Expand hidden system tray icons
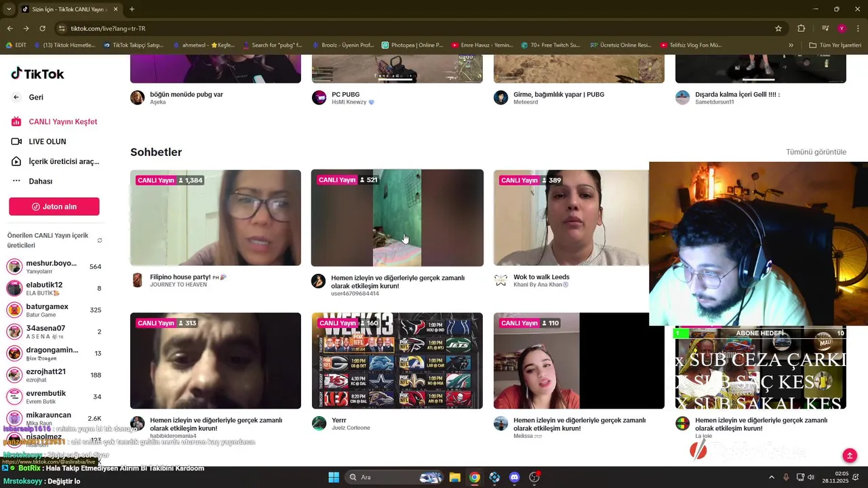Viewport: 868px width, 488px height. tap(771, 477)
